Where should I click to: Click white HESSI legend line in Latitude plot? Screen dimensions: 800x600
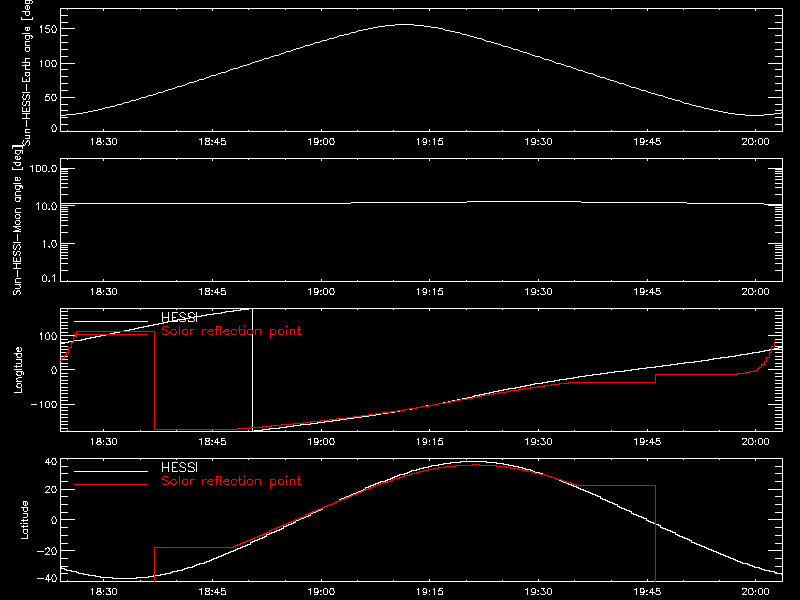(111, 471)
